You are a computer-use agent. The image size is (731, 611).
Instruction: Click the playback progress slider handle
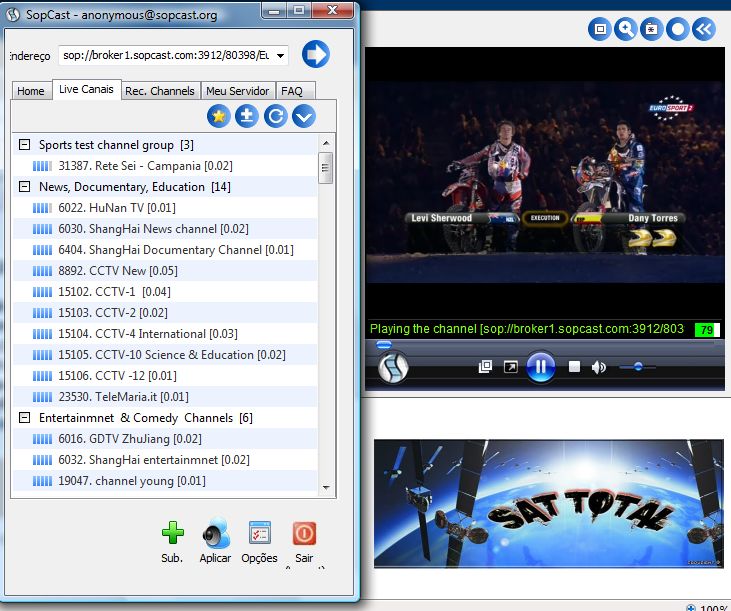click(x=384, y=344)
